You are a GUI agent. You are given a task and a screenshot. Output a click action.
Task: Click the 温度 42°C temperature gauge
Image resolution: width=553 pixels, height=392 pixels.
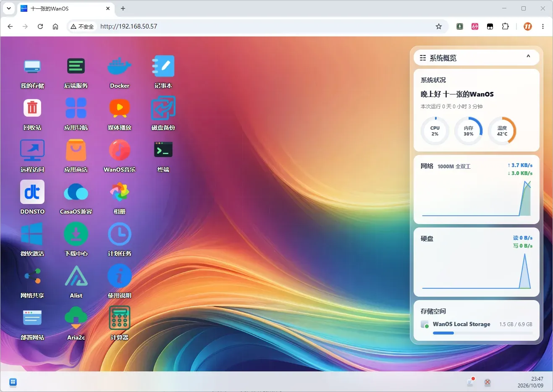[502, 131]
